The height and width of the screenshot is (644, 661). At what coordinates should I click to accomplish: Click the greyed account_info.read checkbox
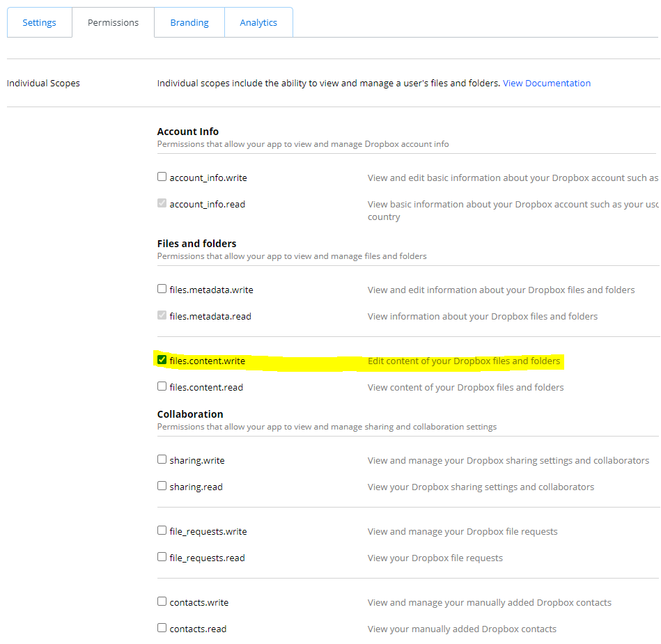(162, 203)
